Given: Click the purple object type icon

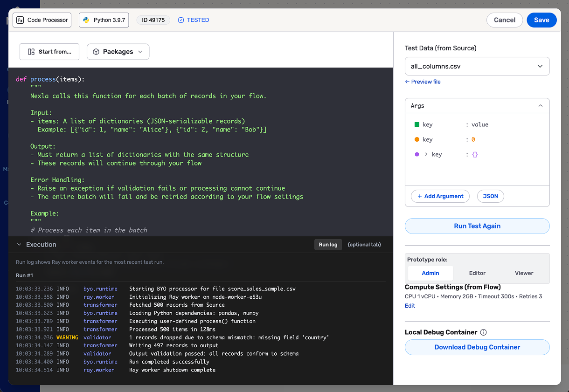Looking at the screenshot, I should (417, 154).
